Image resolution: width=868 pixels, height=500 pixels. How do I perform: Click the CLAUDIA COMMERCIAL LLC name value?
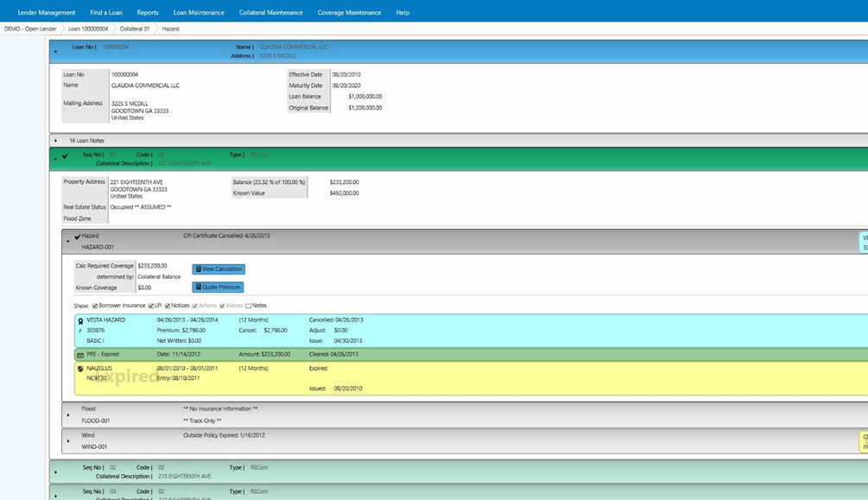[146, 85]
